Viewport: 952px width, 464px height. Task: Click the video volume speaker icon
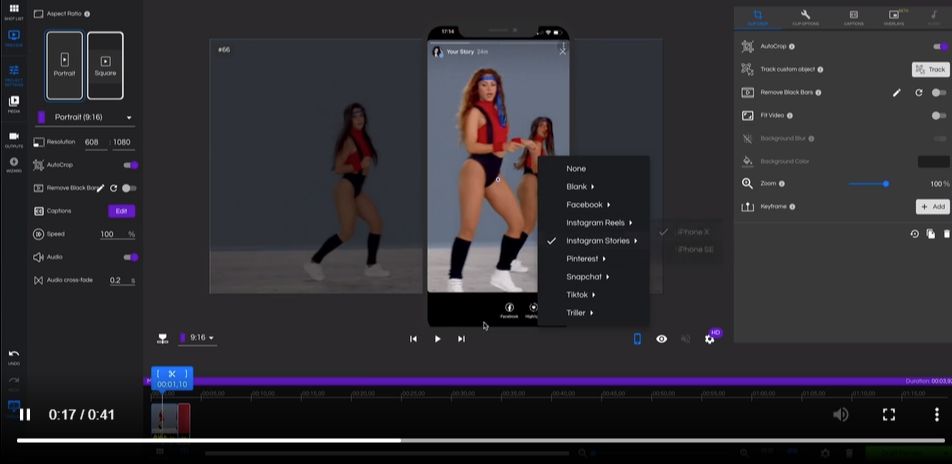click(840, 414)
